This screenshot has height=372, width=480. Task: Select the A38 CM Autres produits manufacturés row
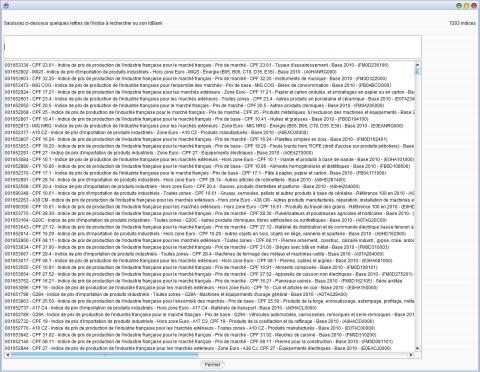pos(209,200)
